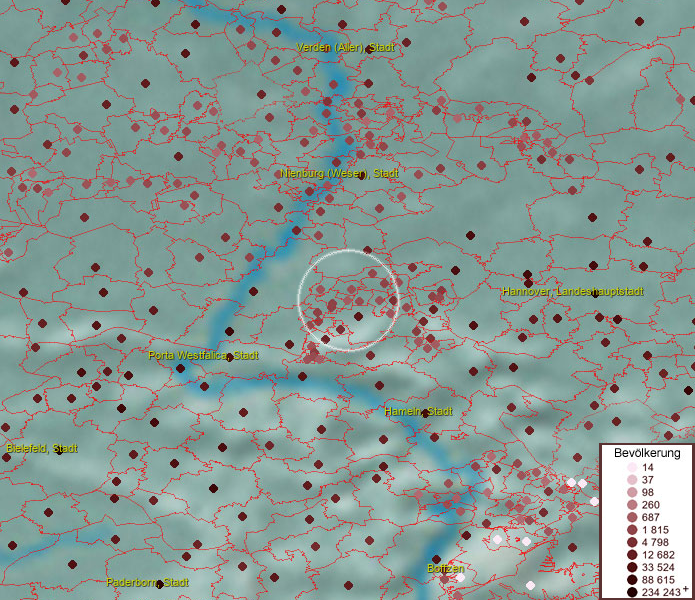Pick the legend swatch for 37

click(632, 479)
